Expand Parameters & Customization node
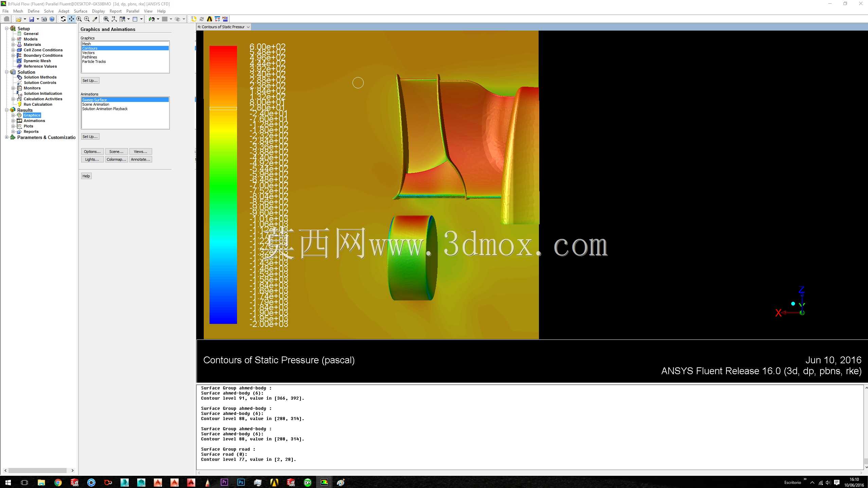The width and height of the screenshot is (868, 488). 6,137
